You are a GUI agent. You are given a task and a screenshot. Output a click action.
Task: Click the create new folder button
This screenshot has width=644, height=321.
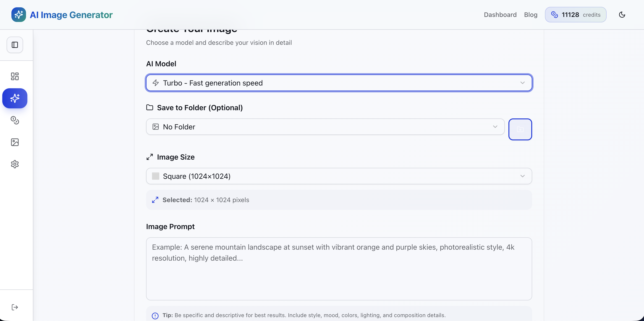[520, 129]
